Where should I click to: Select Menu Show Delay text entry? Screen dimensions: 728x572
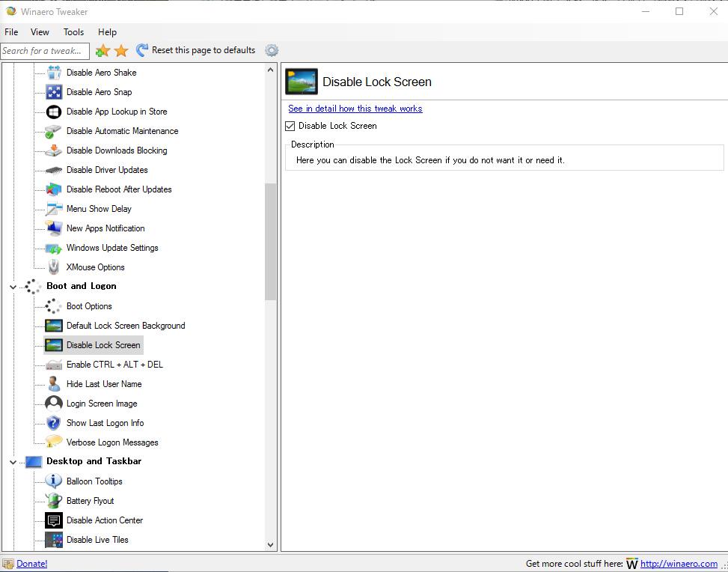coord(99,209)
